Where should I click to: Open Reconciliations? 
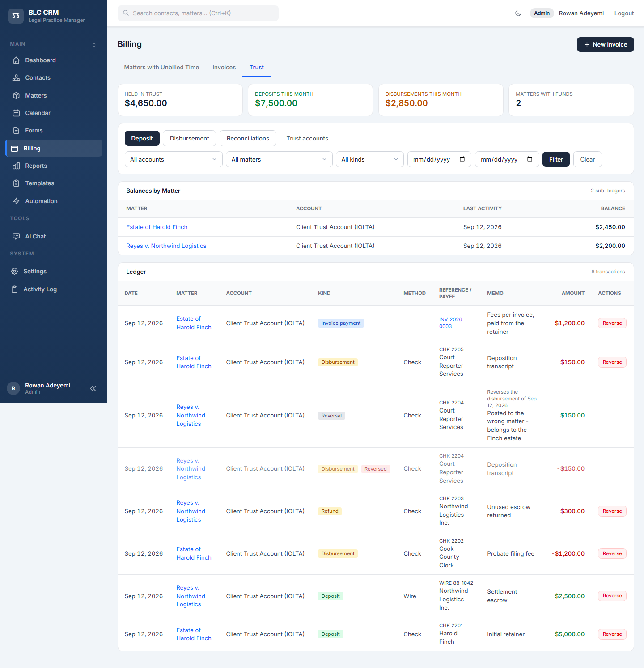248,139
